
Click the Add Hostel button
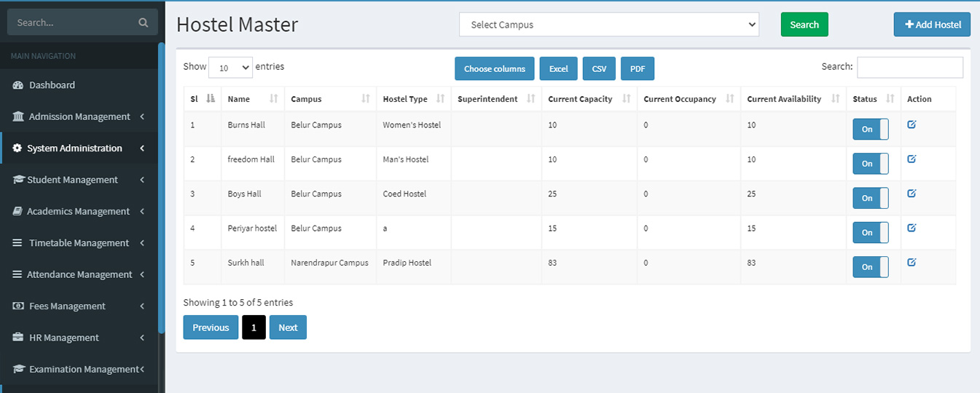(932, 25)
